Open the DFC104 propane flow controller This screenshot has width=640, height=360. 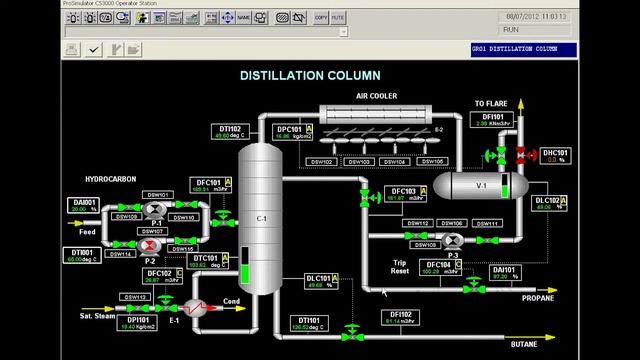pyautogui.click(x=440, y=267)
